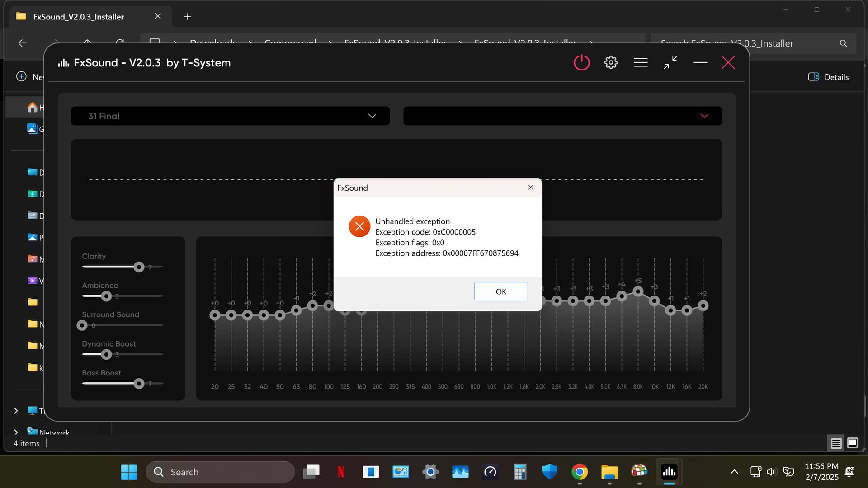Launch Netflix from the taskbar
Screen dimensions: 868x488
341,472
